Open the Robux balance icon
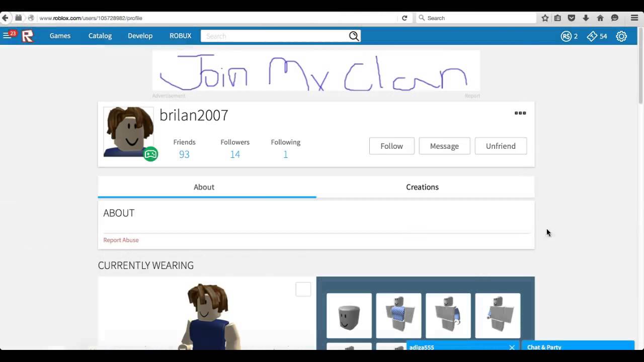Image resolution: width=644 pixels, height=362 pixels. (x=567, y=36)
